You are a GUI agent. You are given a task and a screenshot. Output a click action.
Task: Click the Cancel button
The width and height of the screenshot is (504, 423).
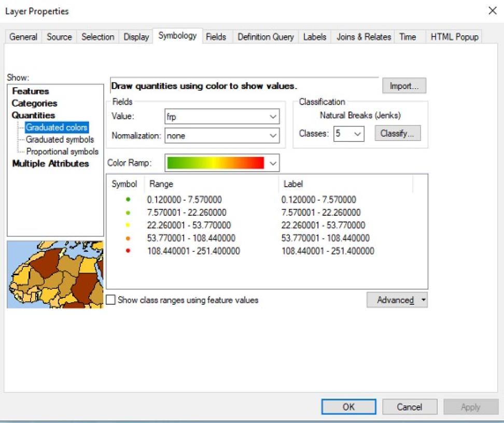point(410,407)
